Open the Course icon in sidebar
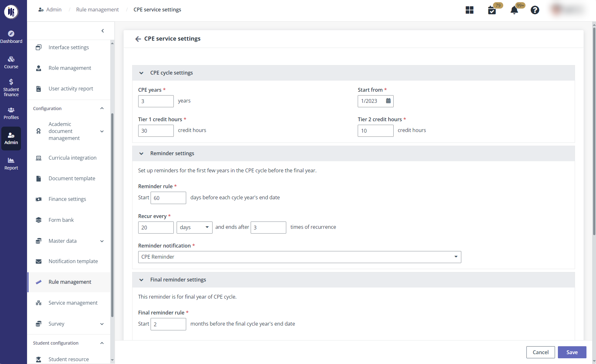This screenshot has height=364, width=596. pos(11,59)
